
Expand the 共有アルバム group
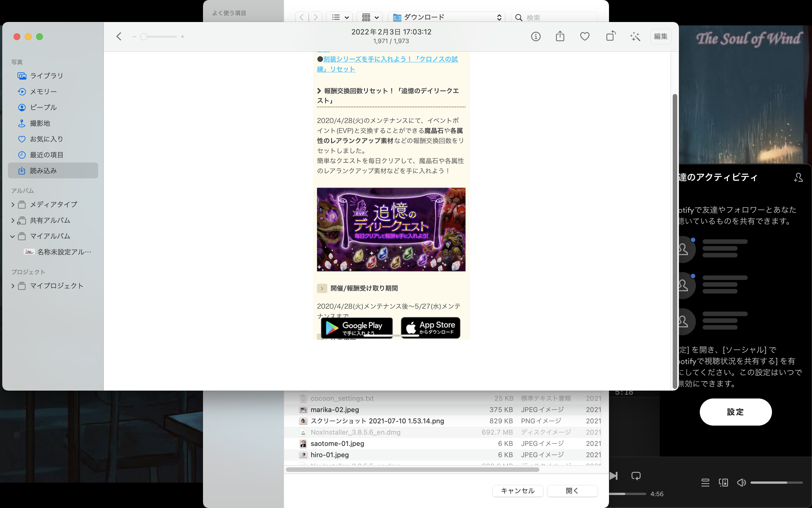(13, 220)
